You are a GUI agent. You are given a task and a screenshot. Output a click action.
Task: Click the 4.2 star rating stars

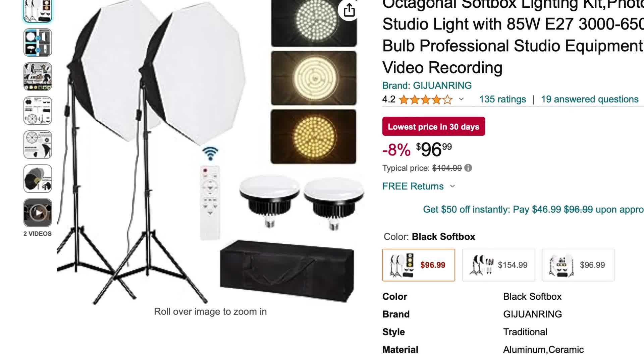click(426, 100)
